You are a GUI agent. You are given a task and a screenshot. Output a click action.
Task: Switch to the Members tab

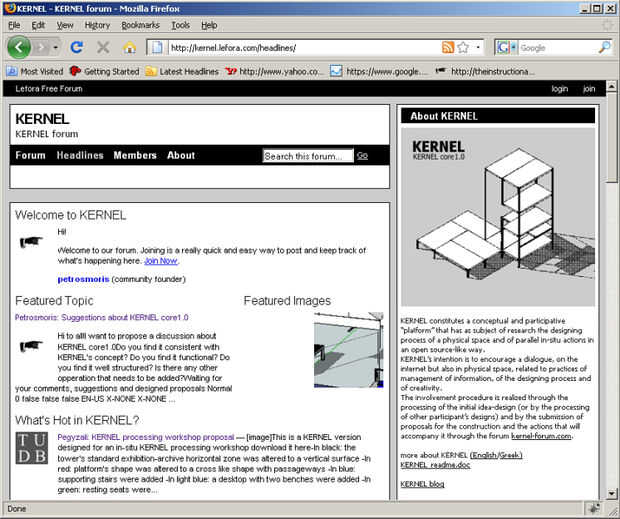135,155
